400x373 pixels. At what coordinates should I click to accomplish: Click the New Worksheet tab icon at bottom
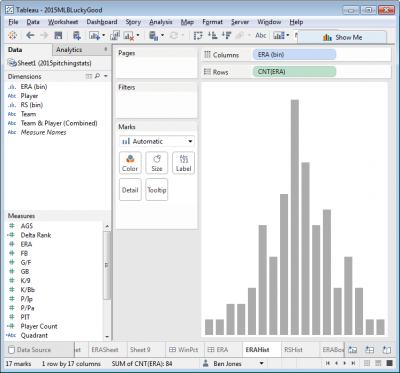(x=353, y=350)
